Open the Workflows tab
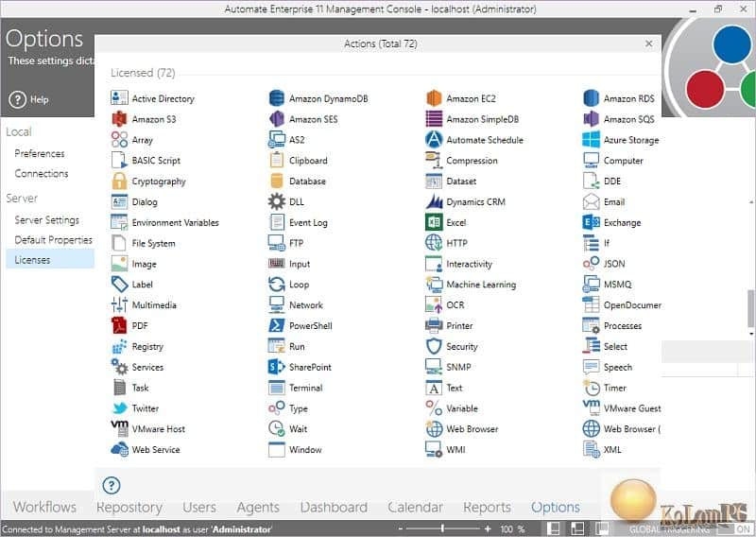Image resolution: width=756 pixels, height=537 pixels. (44, 507)
